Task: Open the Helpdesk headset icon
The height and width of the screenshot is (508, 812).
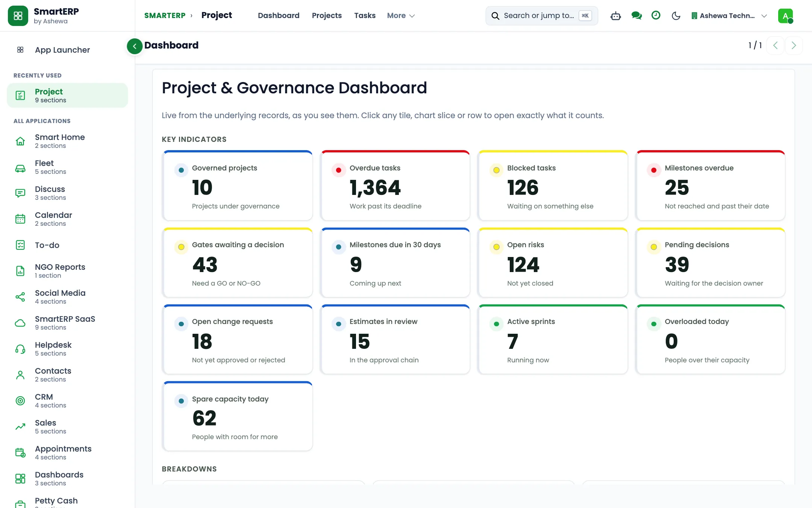Action: click(x=20, y=349)
